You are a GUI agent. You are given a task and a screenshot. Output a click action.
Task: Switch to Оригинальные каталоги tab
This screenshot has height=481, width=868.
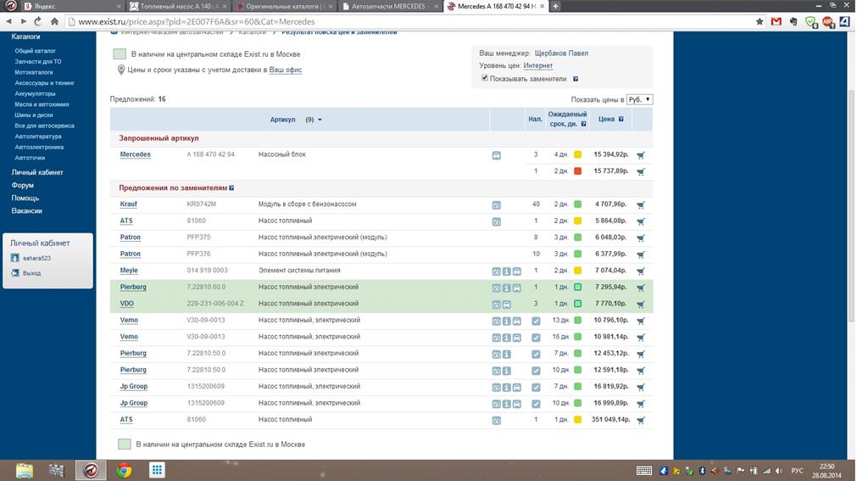[285, 6]
